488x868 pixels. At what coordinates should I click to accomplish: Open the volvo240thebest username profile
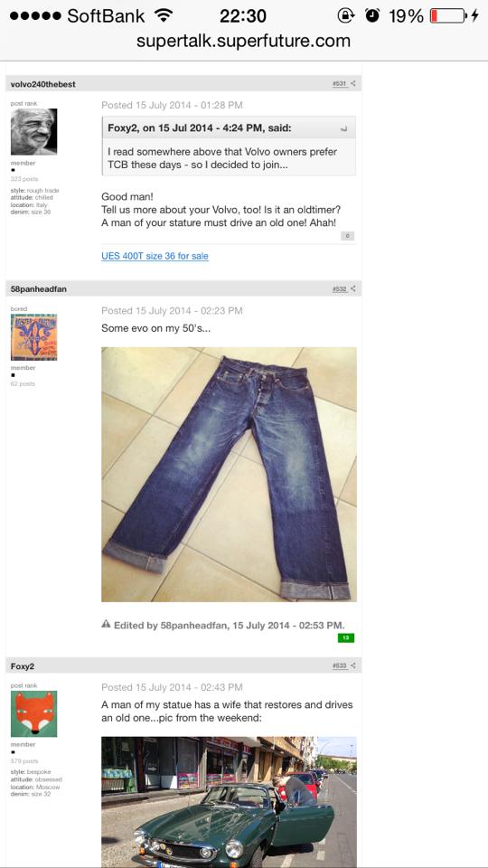pyautogui.click(x=43, y=84)
